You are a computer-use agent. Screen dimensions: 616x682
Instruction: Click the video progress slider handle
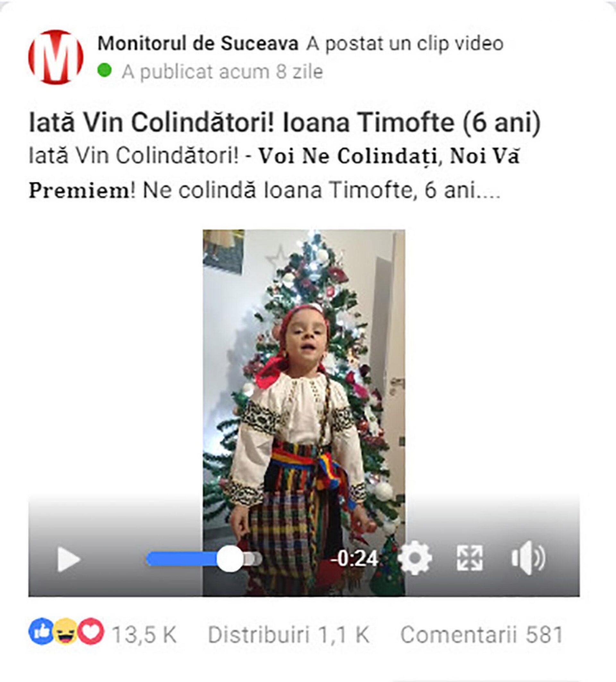230,558
